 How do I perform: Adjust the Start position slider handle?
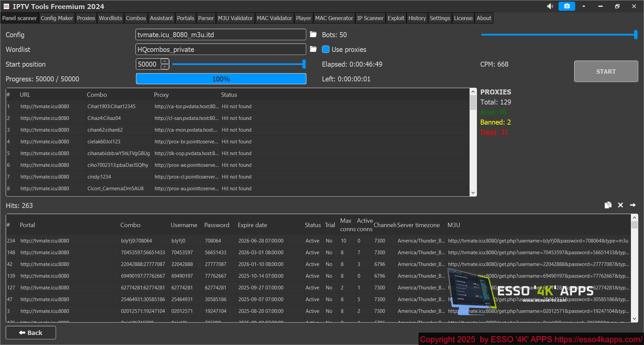pyautogui.click(x=304, y=64)
